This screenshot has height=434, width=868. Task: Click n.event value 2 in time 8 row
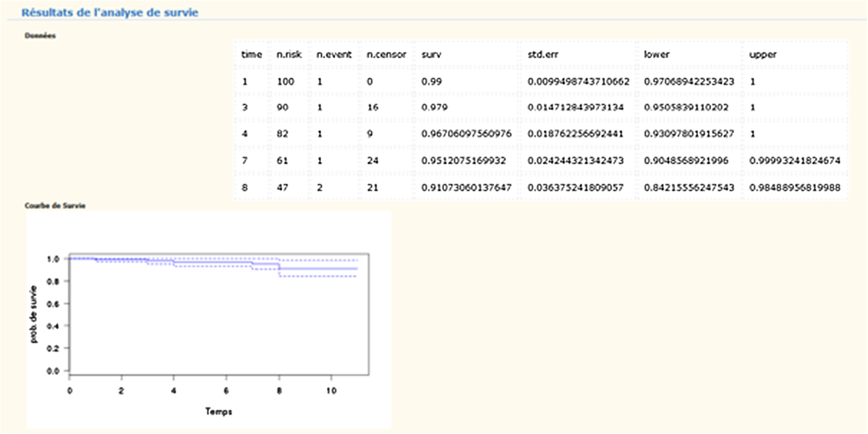321,187
